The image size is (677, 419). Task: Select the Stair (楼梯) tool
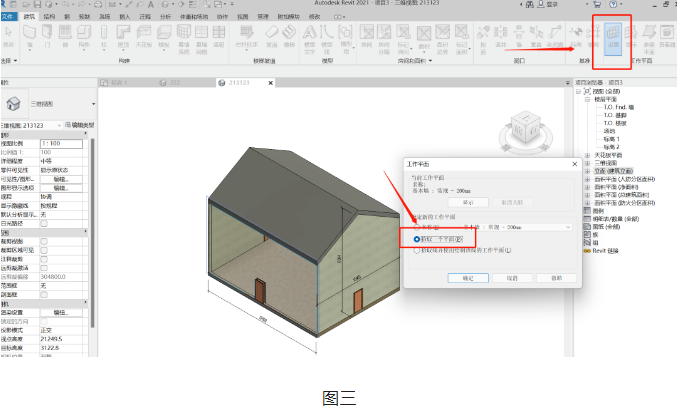pyautogui.click(x=289, y=36)
